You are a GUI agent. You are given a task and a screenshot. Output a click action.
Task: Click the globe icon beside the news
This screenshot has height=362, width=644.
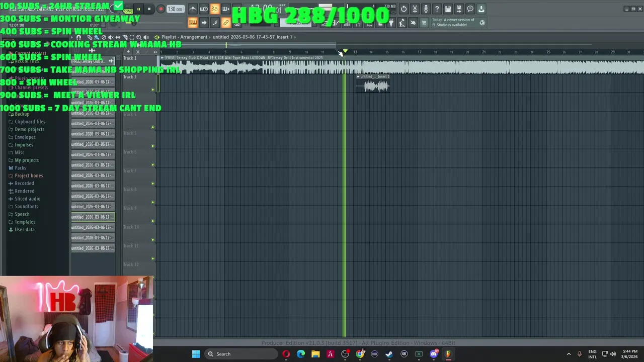pyautogui.click(x=482, y=22)
